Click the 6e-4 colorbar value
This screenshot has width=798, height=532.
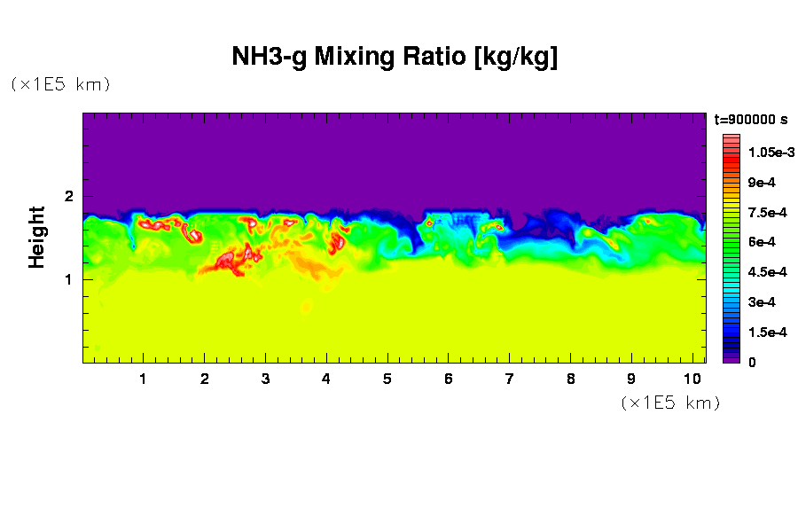(763, 242)
